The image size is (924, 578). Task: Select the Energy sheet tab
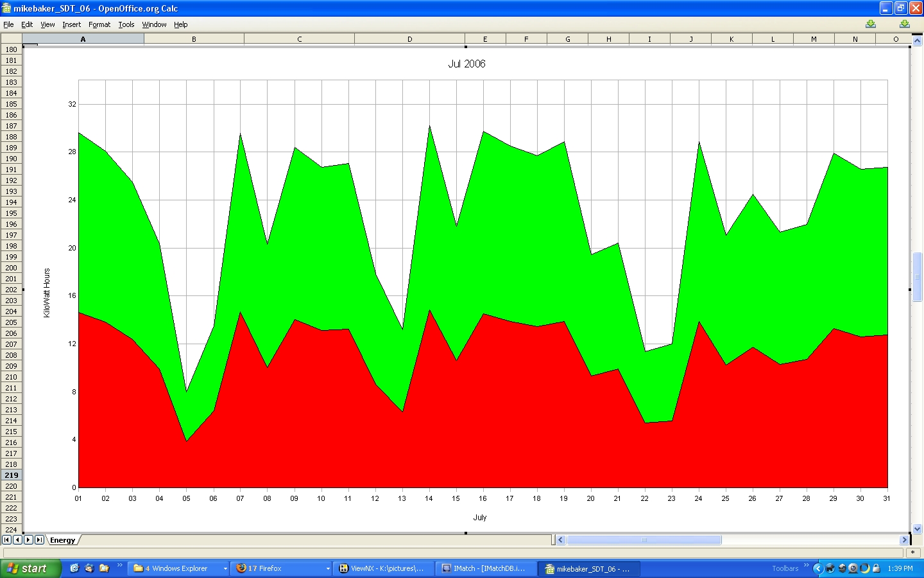(x=62, y=540)
